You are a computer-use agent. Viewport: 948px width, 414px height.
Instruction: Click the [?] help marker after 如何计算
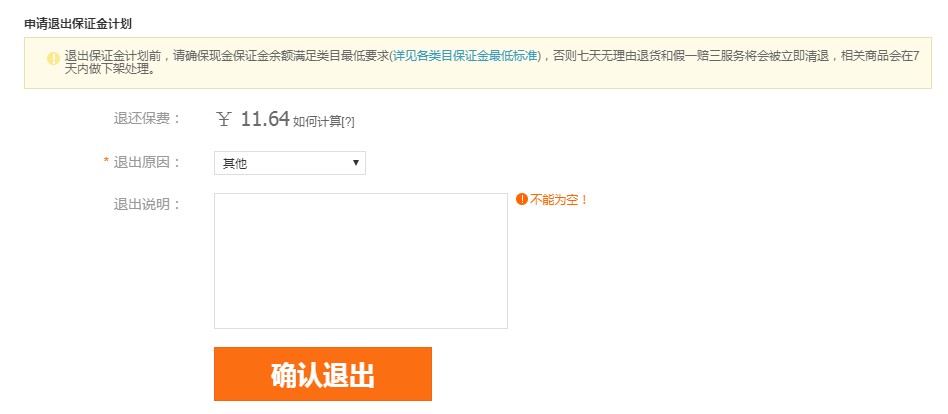[x=348, y=122]
